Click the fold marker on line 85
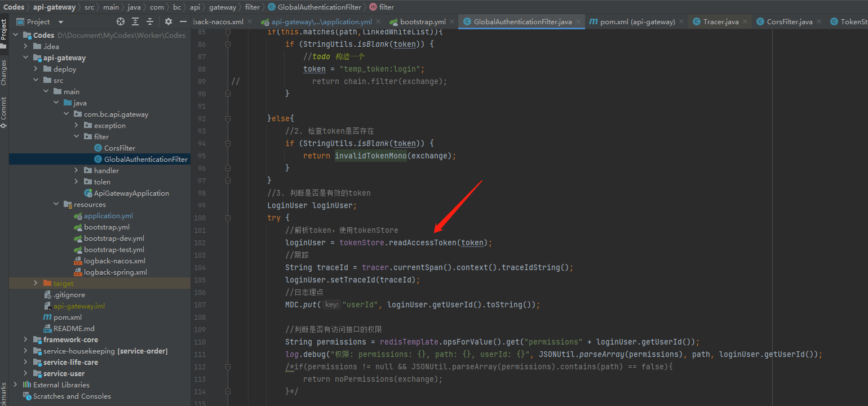This screenshot has height=406, width=868. click(x=228, y=32)
